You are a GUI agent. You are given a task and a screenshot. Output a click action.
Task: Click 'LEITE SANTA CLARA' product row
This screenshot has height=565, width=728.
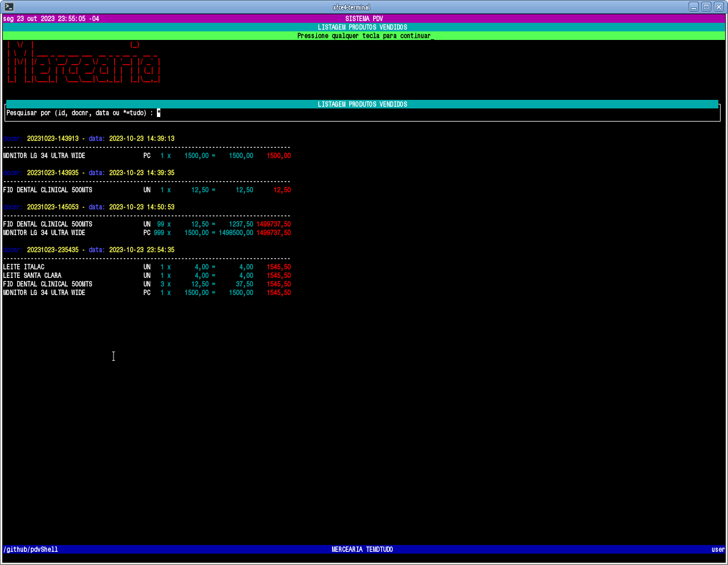coord(147,276)
